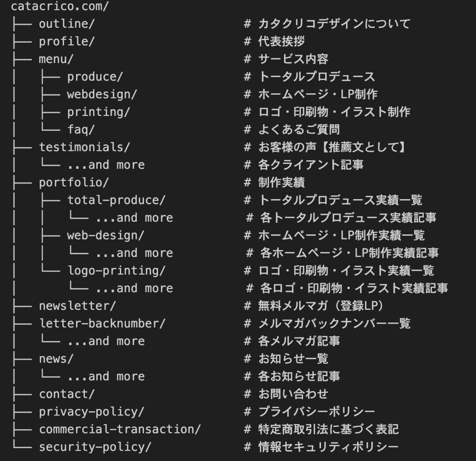Click the privacy-policy/ entry
The width and height of the screenshot is (476, 461).
click(x=91, y=412)
